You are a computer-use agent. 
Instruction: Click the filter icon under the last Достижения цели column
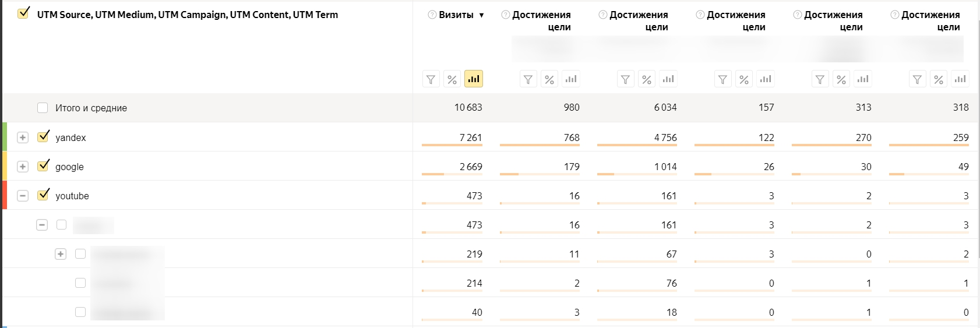click(x=917, y=79)
